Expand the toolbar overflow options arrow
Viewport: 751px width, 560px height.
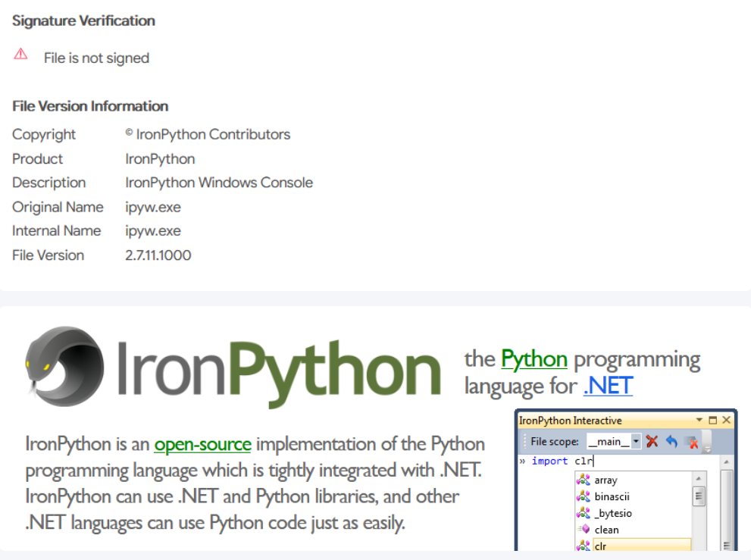click(x=707, y=450)
